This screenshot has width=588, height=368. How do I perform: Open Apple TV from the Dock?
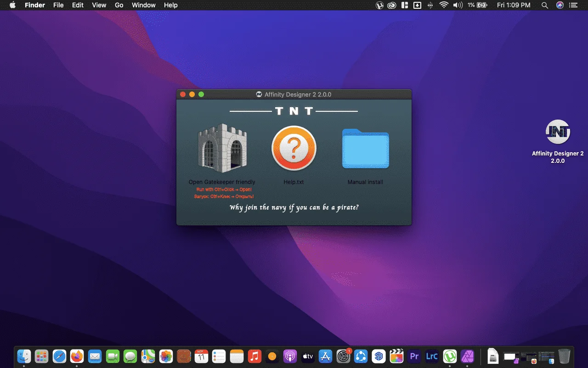(x=308, y=356)
